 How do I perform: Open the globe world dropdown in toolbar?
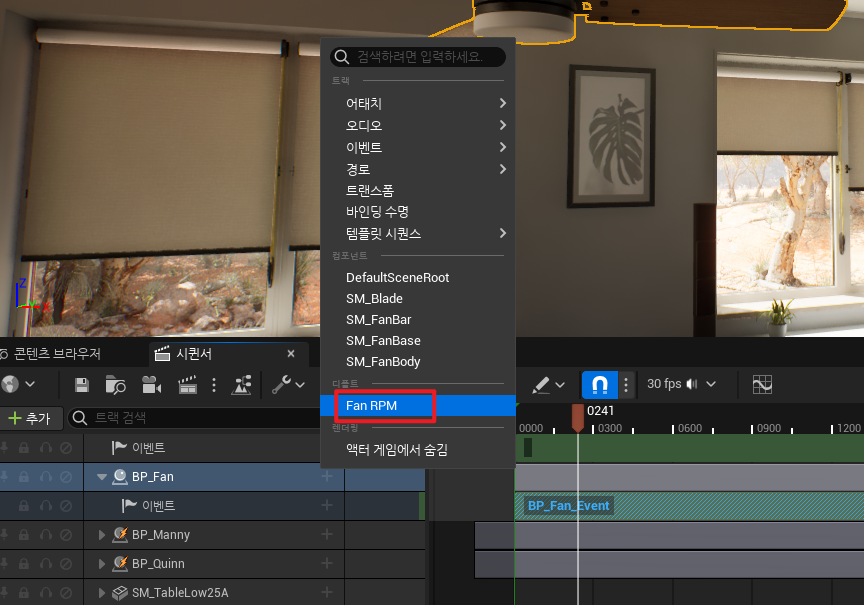click(x=18, y=384)
